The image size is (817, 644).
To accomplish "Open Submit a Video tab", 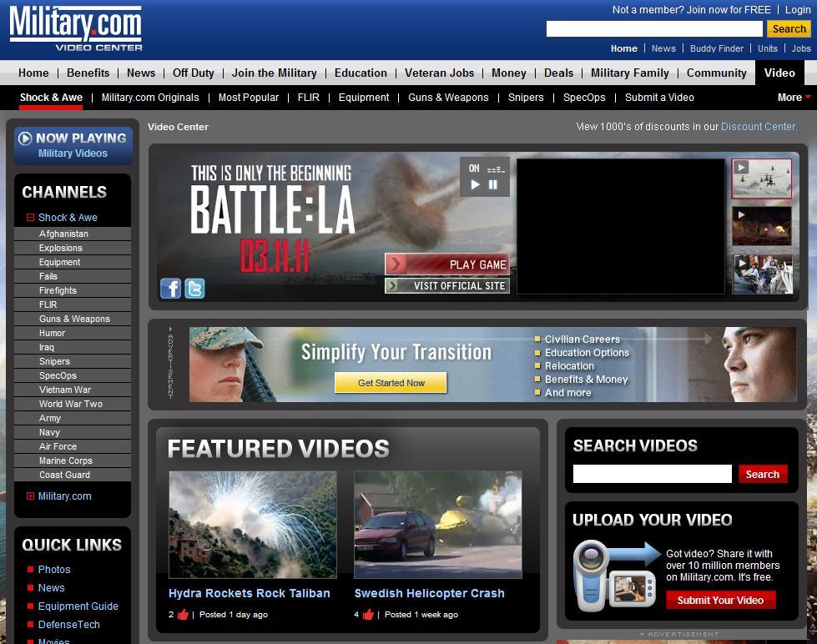I will click(659, 98).
